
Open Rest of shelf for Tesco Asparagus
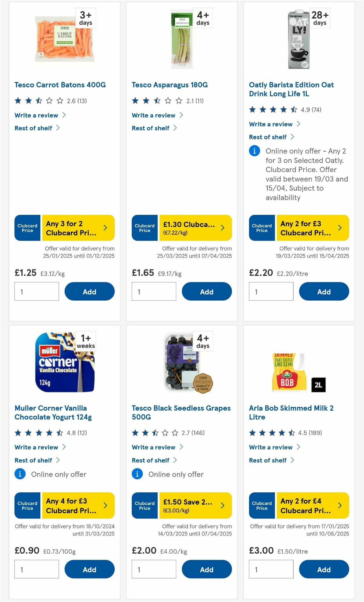point(150,128)
